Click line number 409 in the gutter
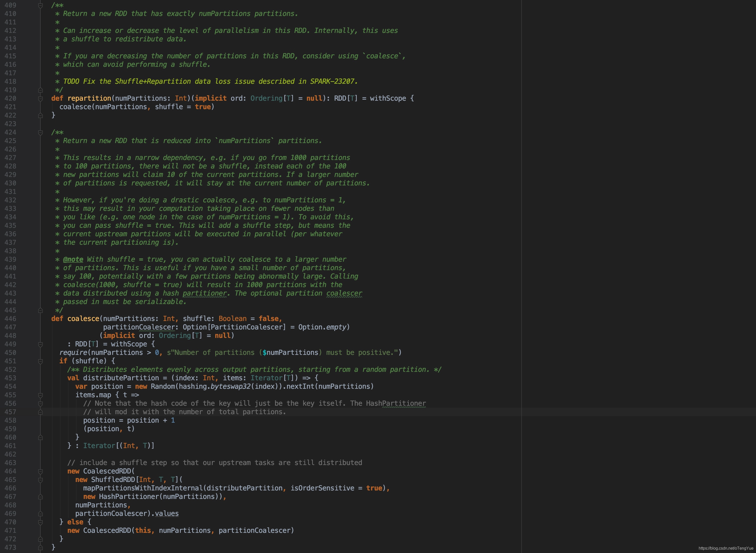Image resolution: width=756 pixels, height=553 pixels. pos(10,5)
